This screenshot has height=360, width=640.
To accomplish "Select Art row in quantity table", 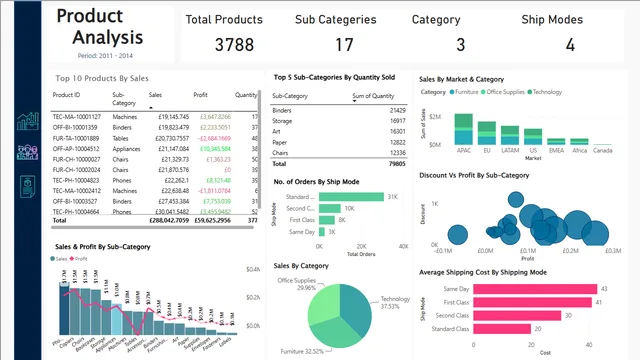I will 339,131.
